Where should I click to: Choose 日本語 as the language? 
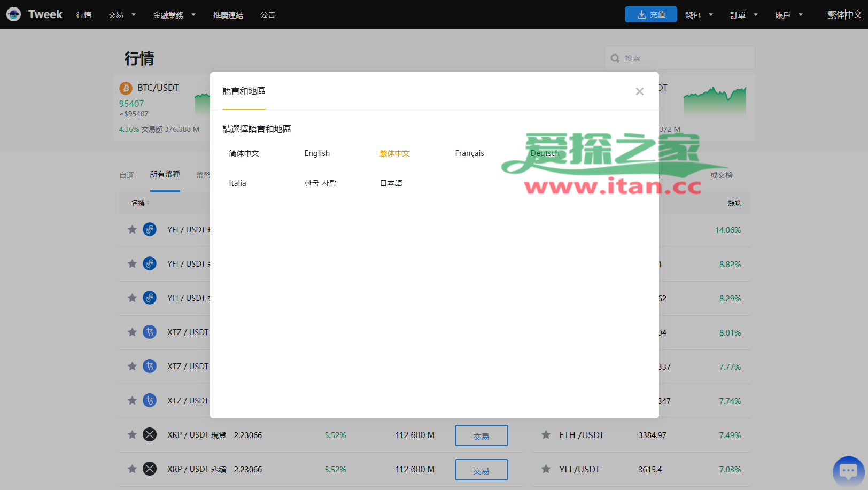pyautogui.click(x=391, y=183)
